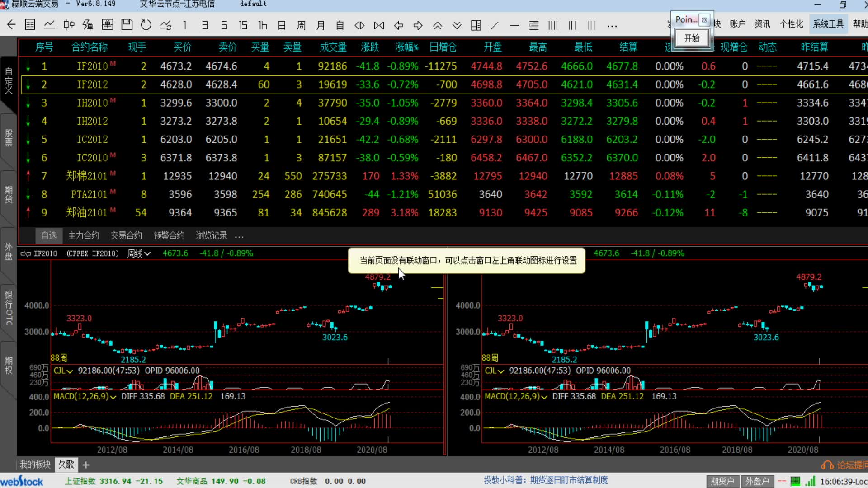Viewport: 868px width, 488px height.
Task: Click the linked window icon beside IF2010
Action: coord(25,254)
